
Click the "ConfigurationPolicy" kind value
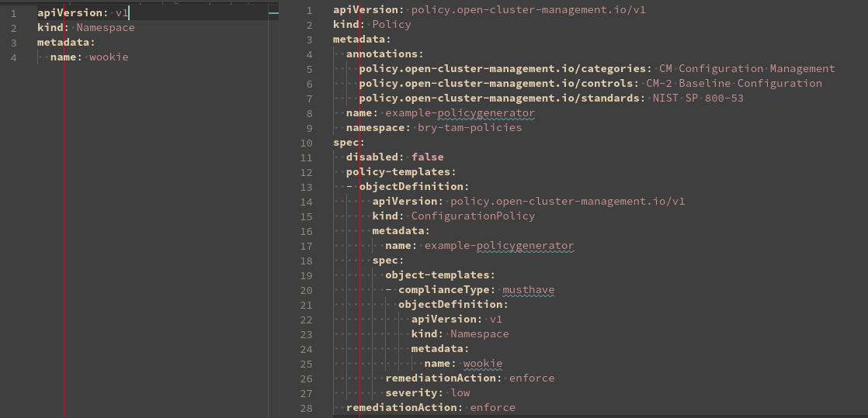[x=473, y=216]
